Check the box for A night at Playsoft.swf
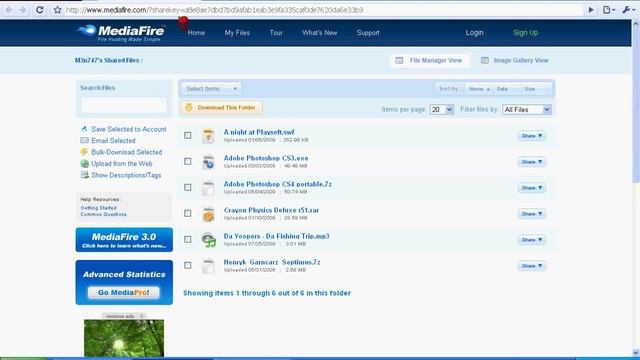 (x=187, y=135)
